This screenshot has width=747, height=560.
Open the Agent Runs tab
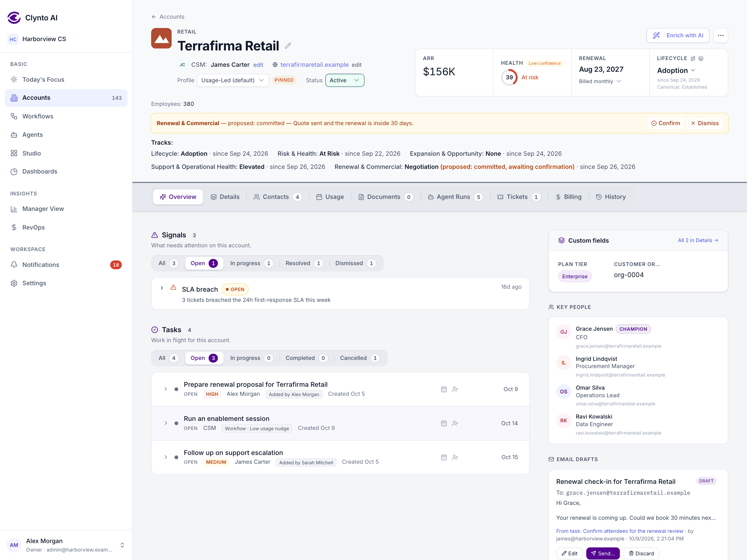[x=455, y=197]
